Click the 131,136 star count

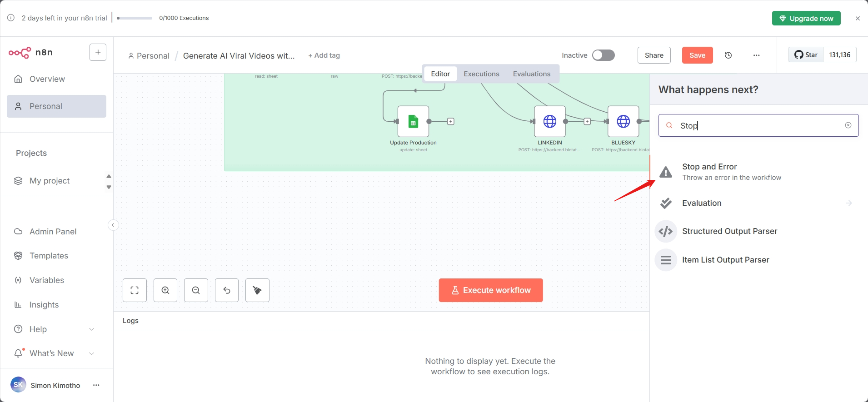click(840, 55)
